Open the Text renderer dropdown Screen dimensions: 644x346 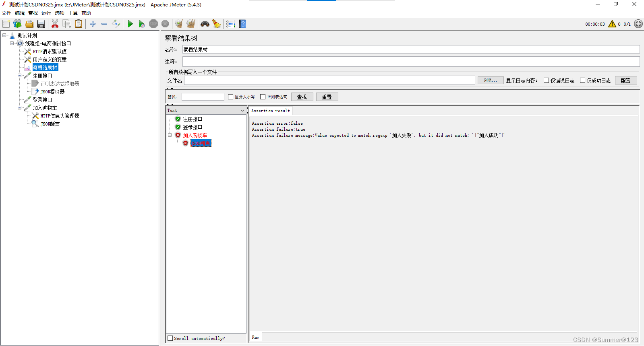point(206,110)
